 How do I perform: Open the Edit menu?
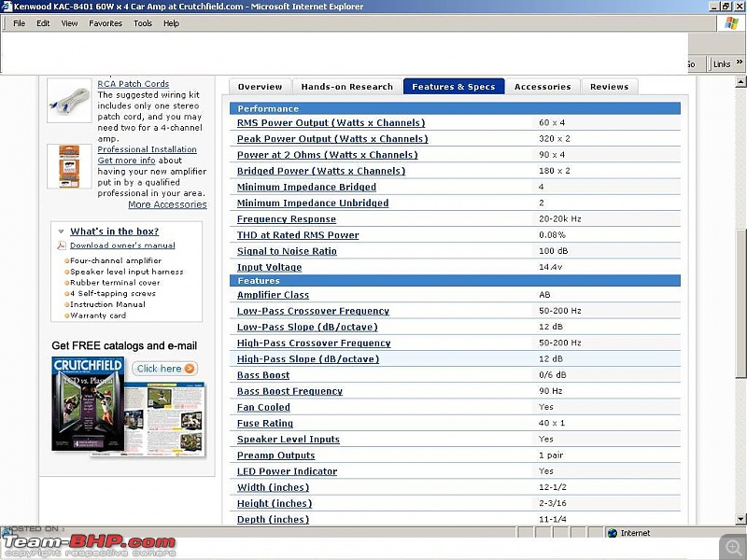point(43,23)
